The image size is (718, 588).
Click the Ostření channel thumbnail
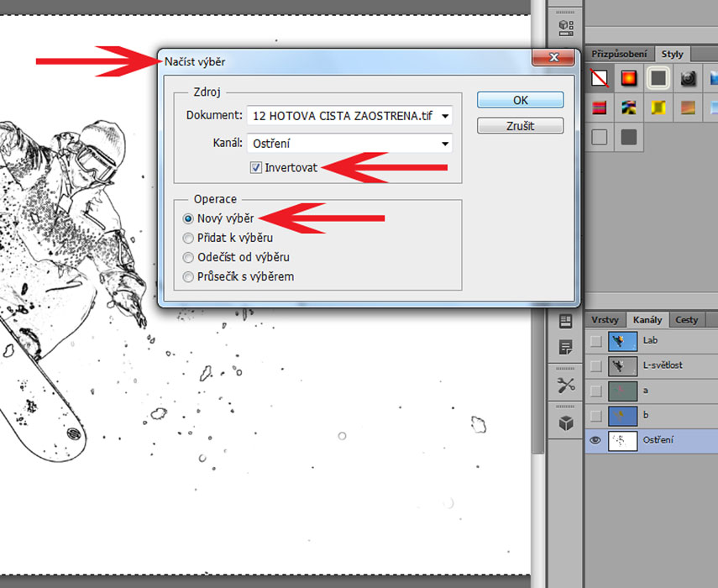click(x=622, y=440)
